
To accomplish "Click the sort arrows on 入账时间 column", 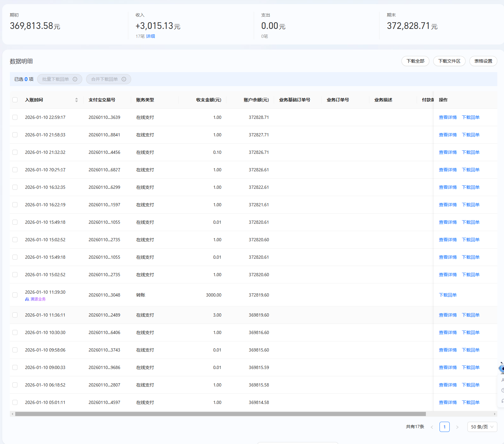I will [x=77, y=100].
